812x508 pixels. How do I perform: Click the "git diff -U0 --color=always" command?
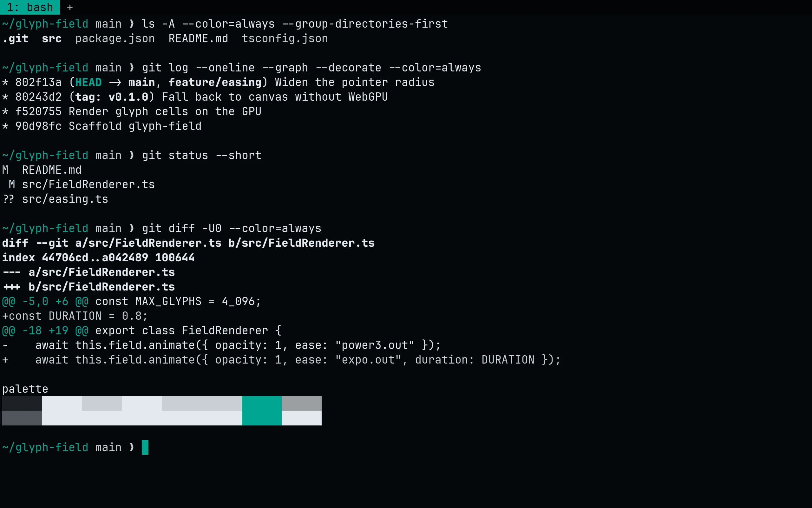coord(231,229)
